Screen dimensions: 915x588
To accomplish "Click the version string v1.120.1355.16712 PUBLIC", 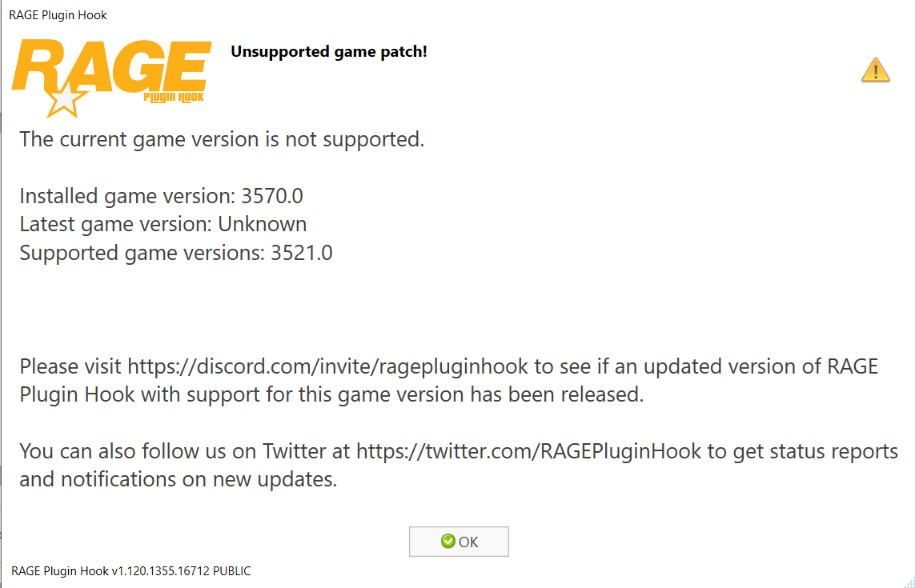I will pyautogui.click(x=182, y=571).
